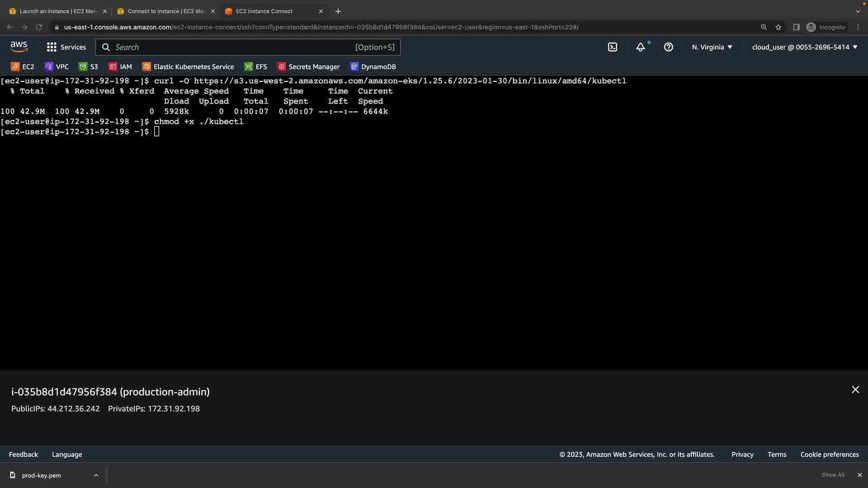Open the AWS CloudShell icon

613,47
